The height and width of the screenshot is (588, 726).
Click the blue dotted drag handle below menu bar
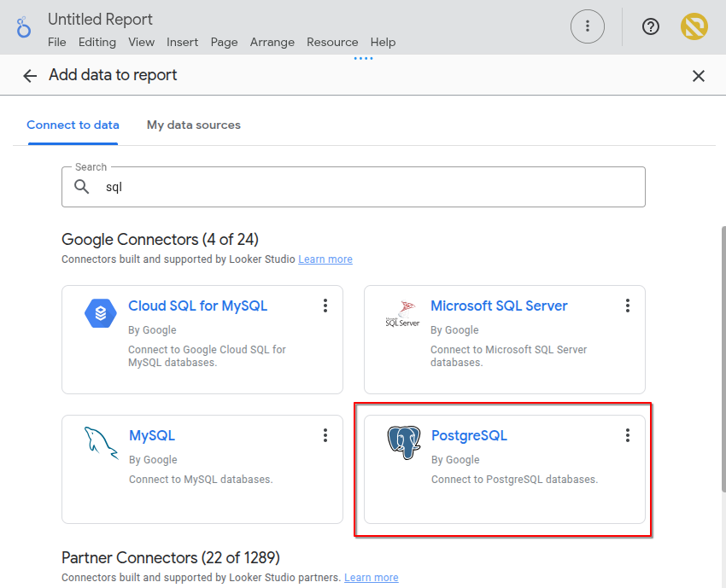[x=363, y=58]
